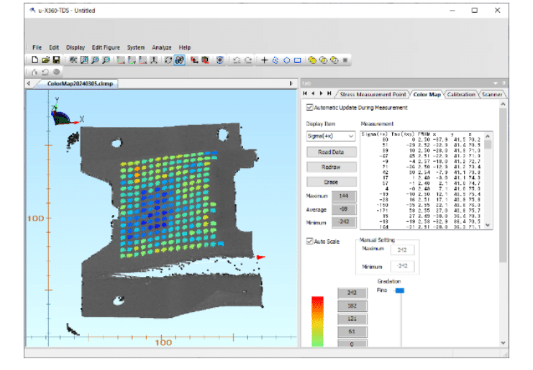Screen dimensions: 533x370
Task: Open the Display menu
Action: 75,47
